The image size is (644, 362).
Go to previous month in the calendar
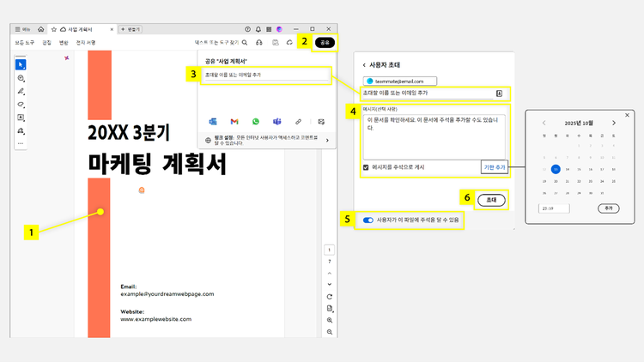coord(544,123)
